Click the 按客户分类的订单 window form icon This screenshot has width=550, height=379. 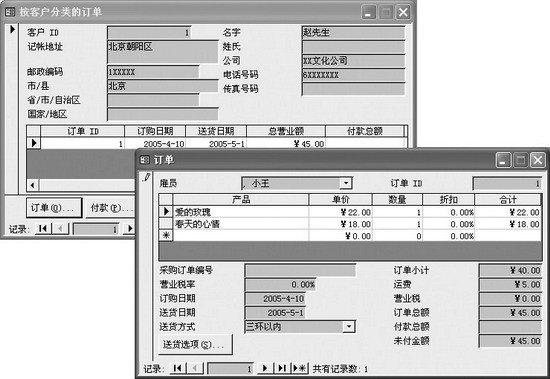tap(9, 12)
